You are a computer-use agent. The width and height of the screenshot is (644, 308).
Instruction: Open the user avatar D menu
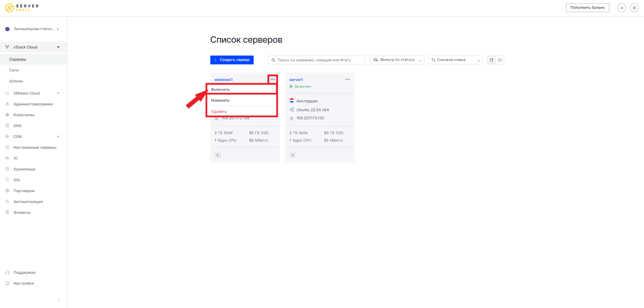(x=634, y=8)
